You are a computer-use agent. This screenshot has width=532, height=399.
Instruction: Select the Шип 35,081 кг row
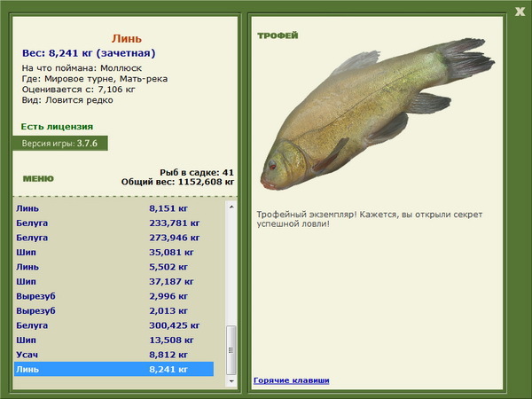pyautogui.click(x=114, y=252)
